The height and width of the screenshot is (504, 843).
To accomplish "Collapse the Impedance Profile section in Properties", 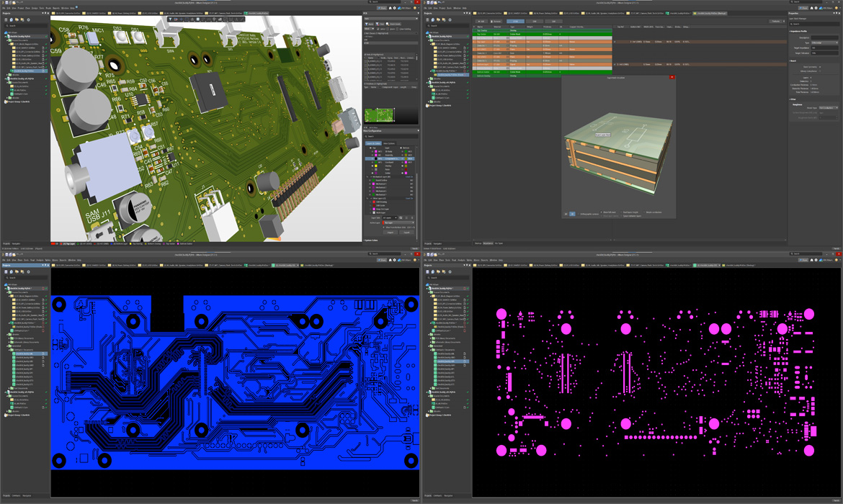I will [790, 32].
